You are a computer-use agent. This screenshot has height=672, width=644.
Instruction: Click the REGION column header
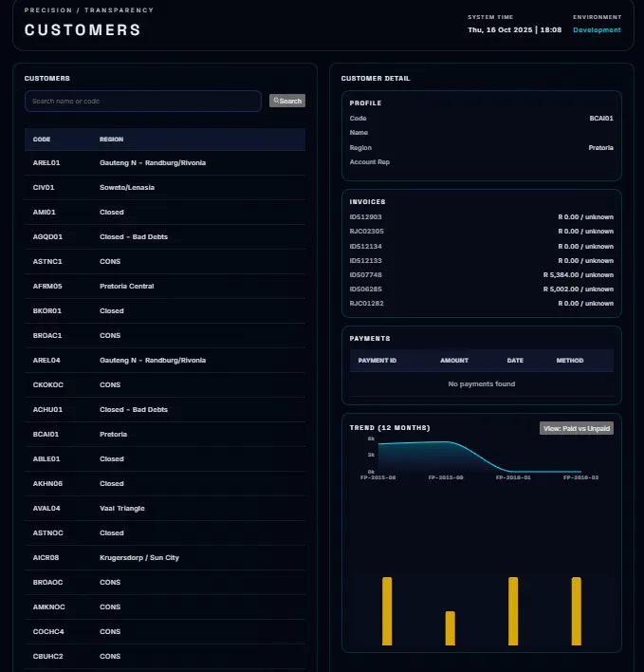(x=111, y=140)
